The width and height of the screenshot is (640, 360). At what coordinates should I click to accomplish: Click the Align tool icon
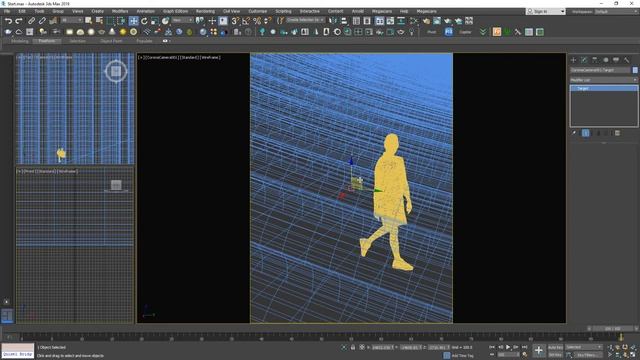(344, 21)
